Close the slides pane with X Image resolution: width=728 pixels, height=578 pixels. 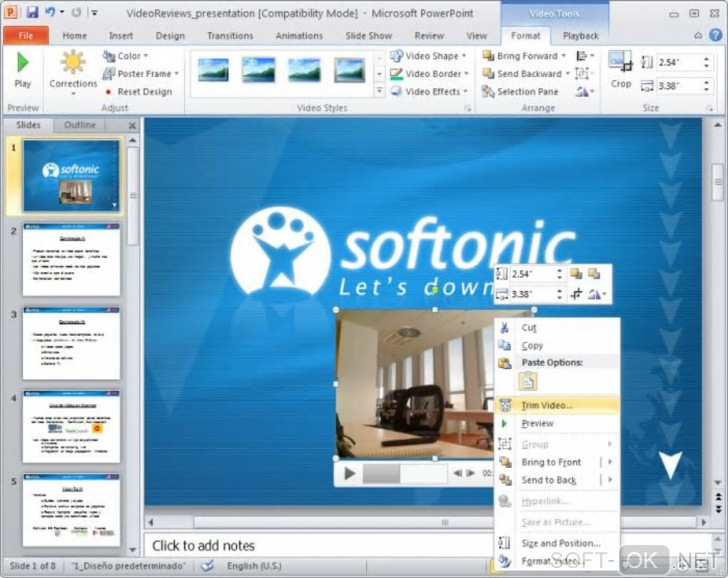pyautogui.click(x=132, y=126)
